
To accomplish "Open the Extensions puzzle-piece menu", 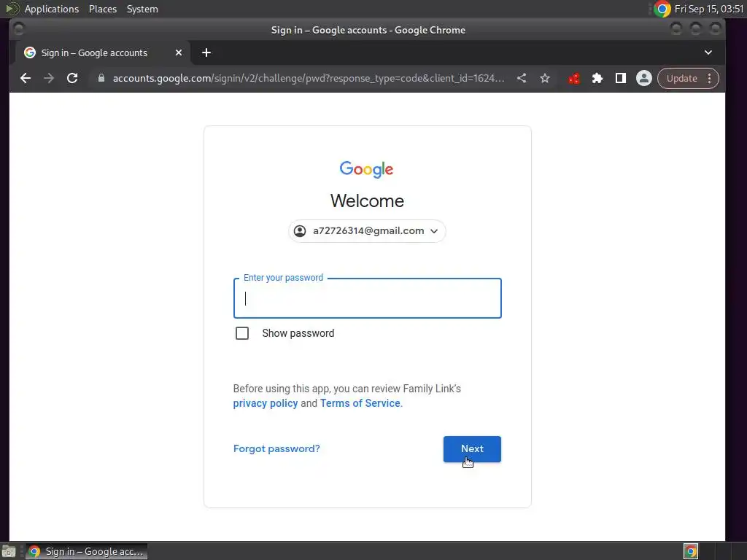I will click(x=597, y=78).
